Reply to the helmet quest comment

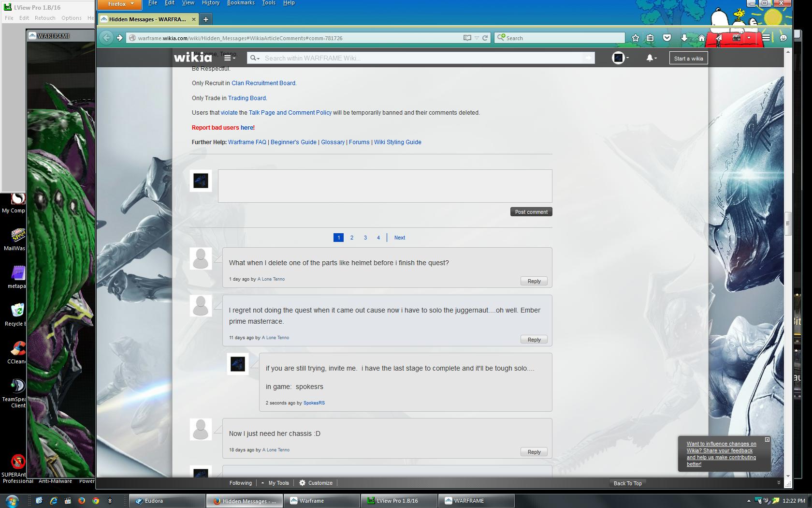pos(534,281)
